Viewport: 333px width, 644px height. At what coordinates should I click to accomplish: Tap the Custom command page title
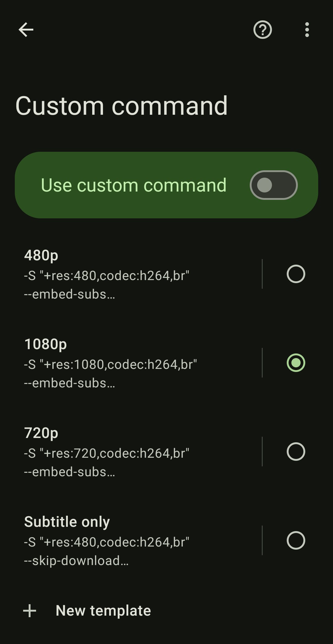[x=121, y=106]
